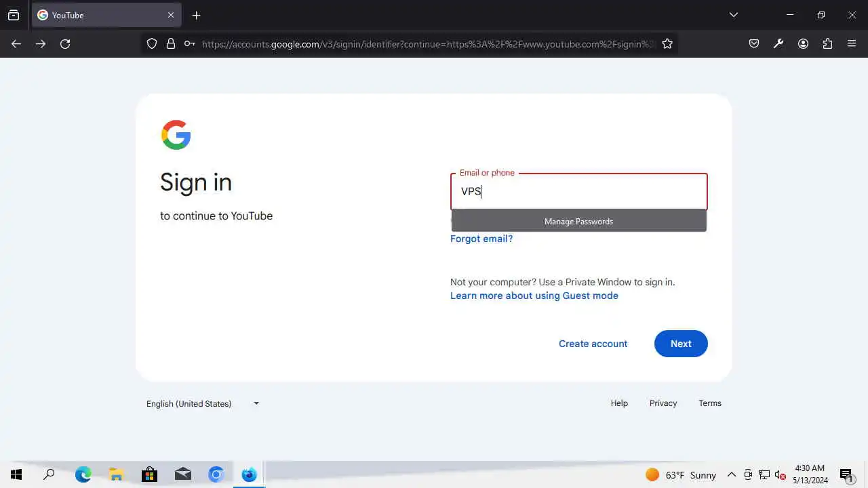
Task: Bookmark this page with the star
Action: 667,43
